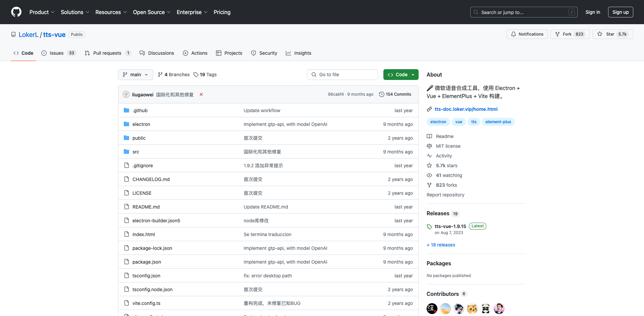Open the Resources dropdown

coord(111,12)
